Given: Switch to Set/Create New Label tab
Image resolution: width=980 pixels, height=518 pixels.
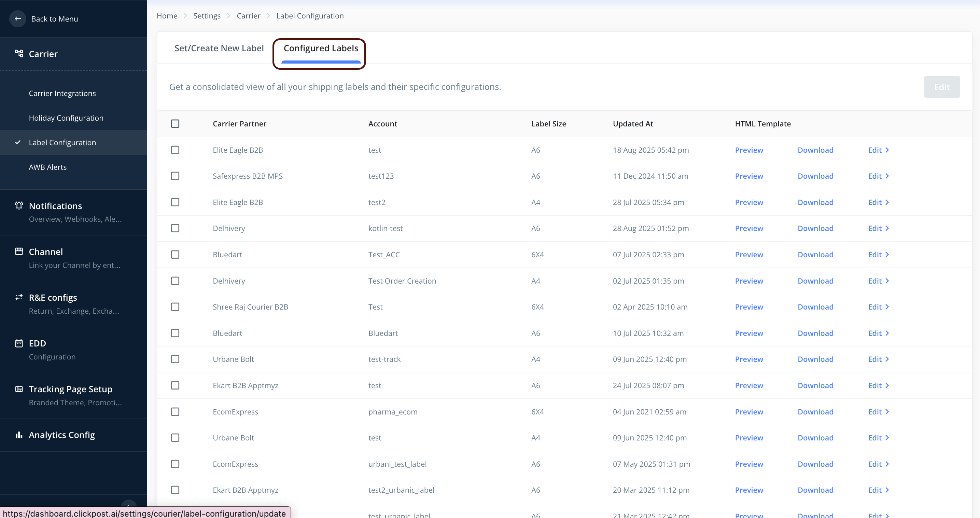Looking at the screenshot, I should (x=219, y=48).
